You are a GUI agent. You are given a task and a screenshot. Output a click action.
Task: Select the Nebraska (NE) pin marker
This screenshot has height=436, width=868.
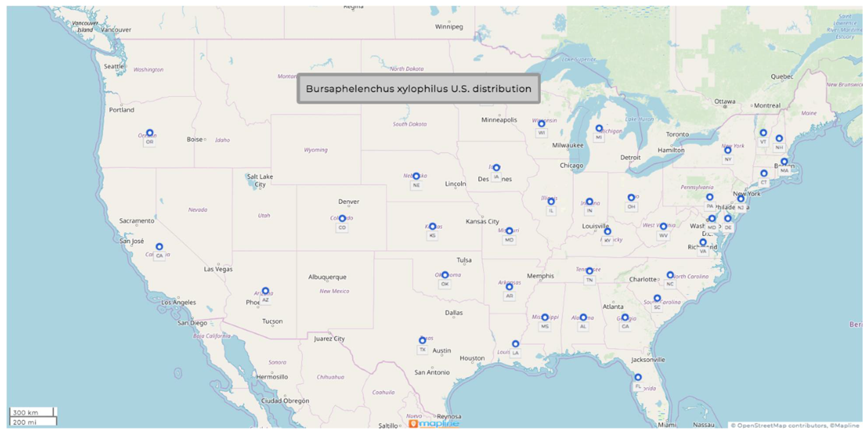416,176
